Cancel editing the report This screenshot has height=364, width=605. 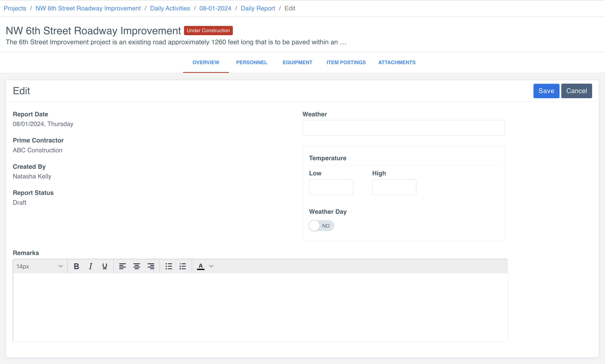[x=576, y=91]
